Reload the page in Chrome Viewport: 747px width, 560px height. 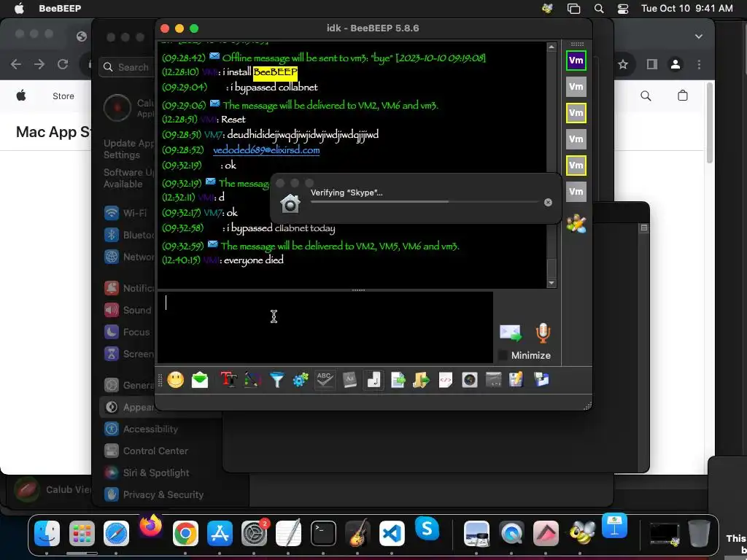coord(63,64)
